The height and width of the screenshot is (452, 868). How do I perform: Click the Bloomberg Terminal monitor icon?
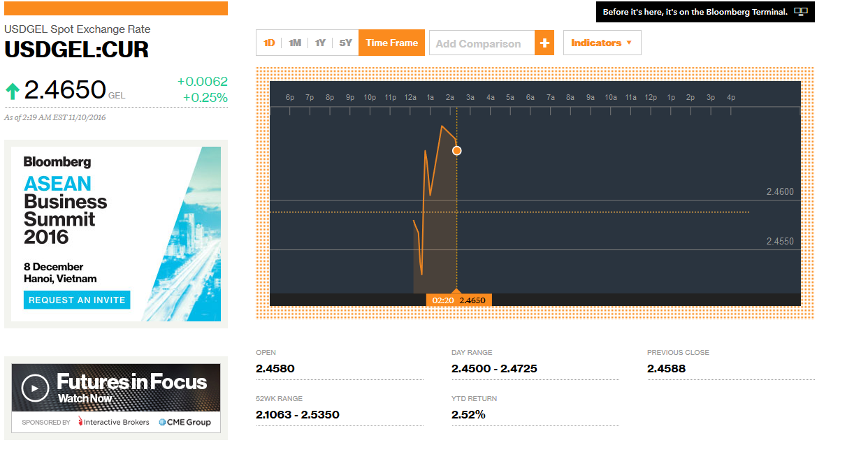point(801,12)
